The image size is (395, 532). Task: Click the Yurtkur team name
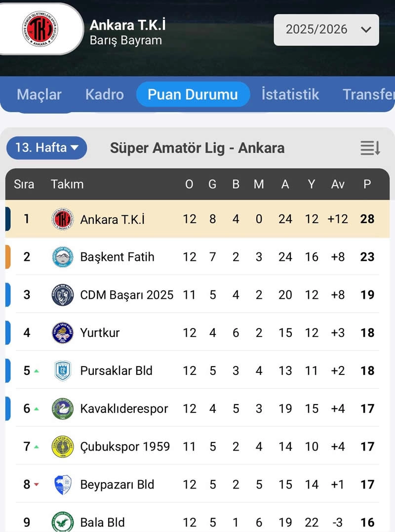point(99,332)
